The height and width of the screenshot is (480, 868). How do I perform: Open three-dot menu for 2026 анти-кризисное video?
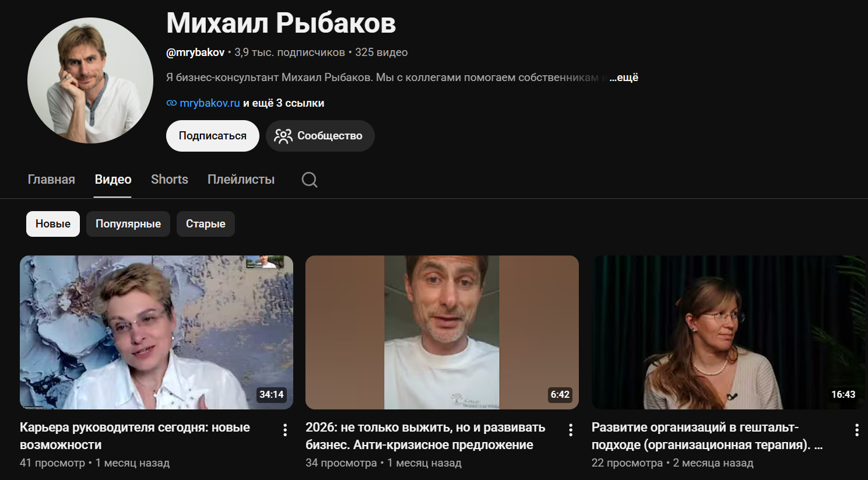571,430
